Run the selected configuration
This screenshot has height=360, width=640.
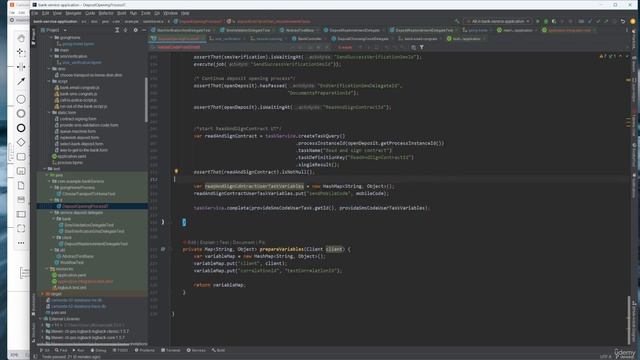click(538, 21)
